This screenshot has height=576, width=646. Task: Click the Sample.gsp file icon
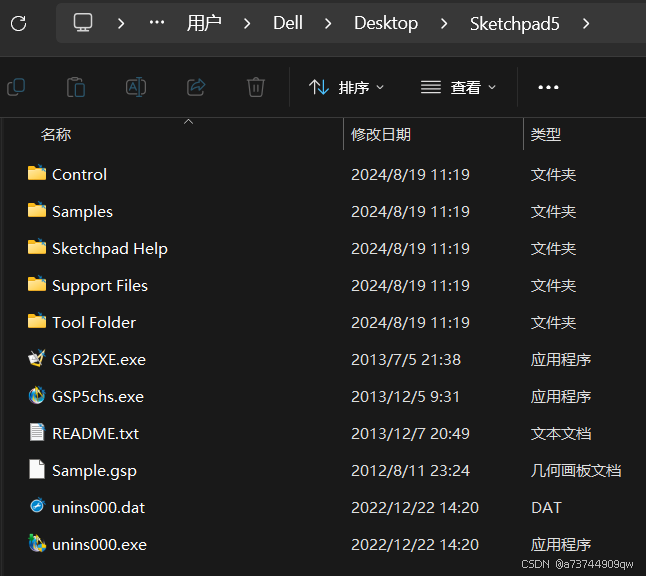coord(37,470)
